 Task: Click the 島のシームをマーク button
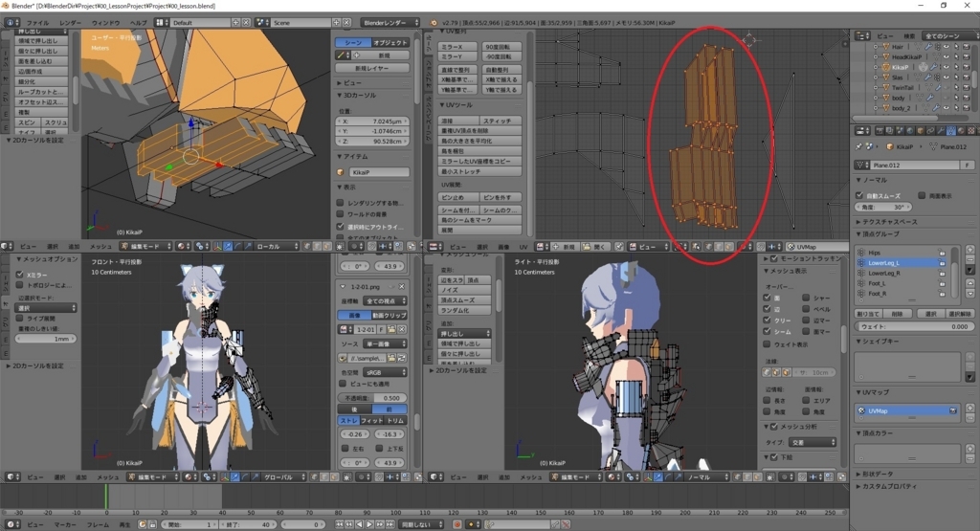pyautogui.click(x=480, y=220)
